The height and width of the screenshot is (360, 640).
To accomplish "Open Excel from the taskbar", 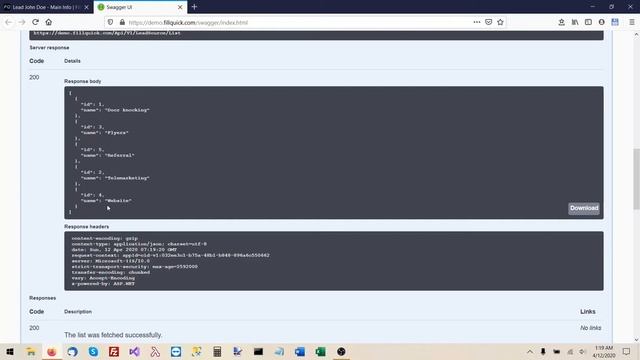I will coord(320,351).
